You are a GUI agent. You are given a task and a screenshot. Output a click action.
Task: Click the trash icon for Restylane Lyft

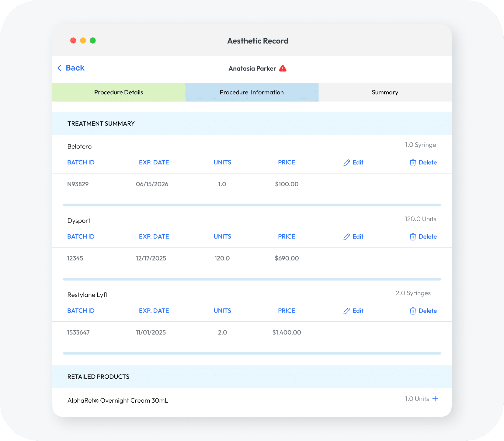pyautogui.click(x=412, y=311)
